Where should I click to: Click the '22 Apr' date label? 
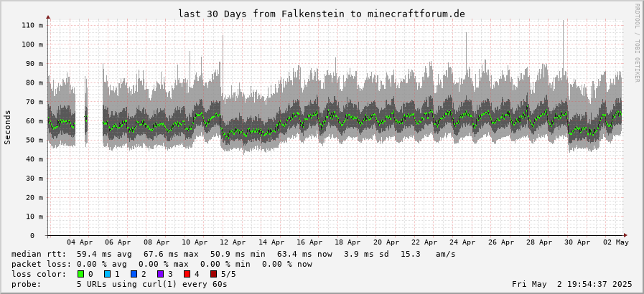[425, 242]
